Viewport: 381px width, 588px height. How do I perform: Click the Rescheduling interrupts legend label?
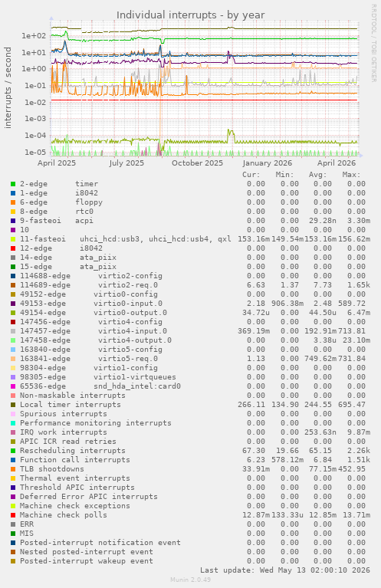(72, 450)
